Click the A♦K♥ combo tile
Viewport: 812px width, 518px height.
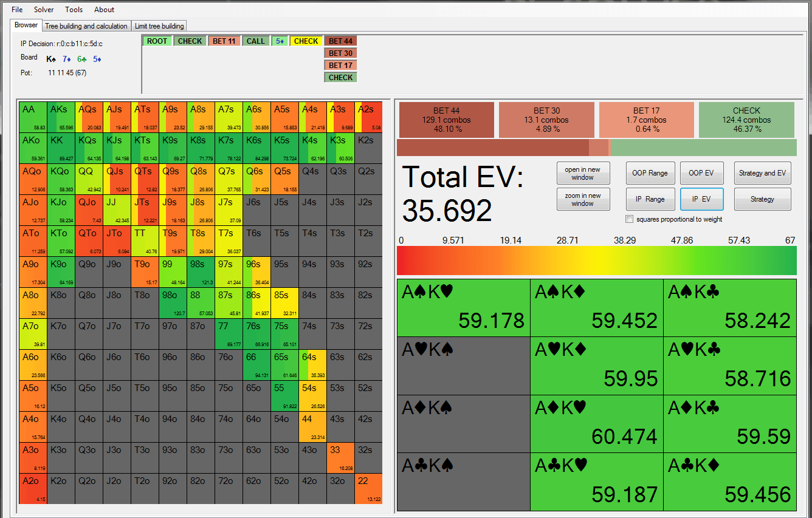(x=596, y=424)
